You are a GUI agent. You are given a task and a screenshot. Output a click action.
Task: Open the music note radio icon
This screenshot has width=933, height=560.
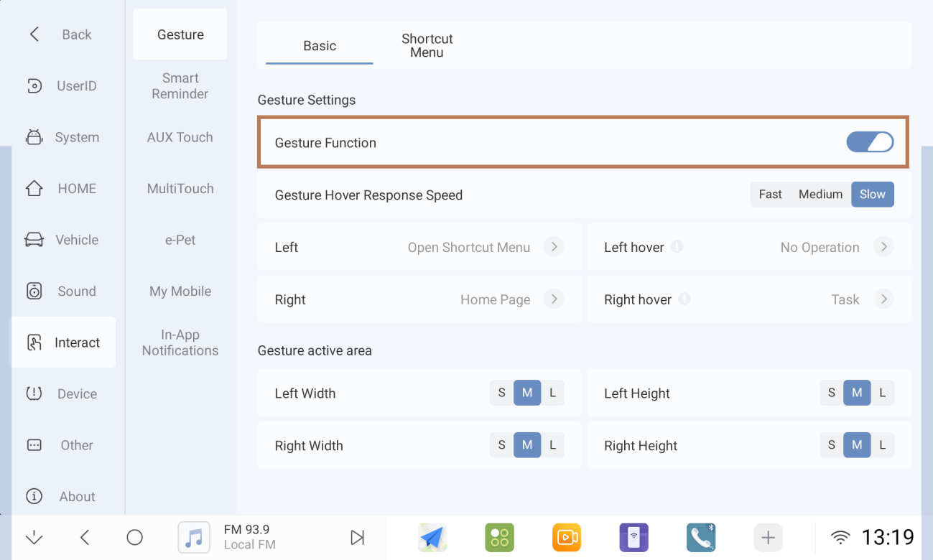click(194, 537)
